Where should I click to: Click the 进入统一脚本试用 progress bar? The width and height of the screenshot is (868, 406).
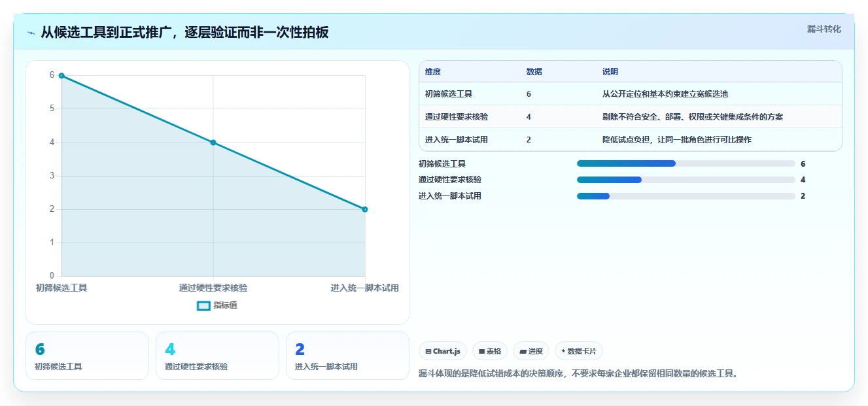pos(686,196)
